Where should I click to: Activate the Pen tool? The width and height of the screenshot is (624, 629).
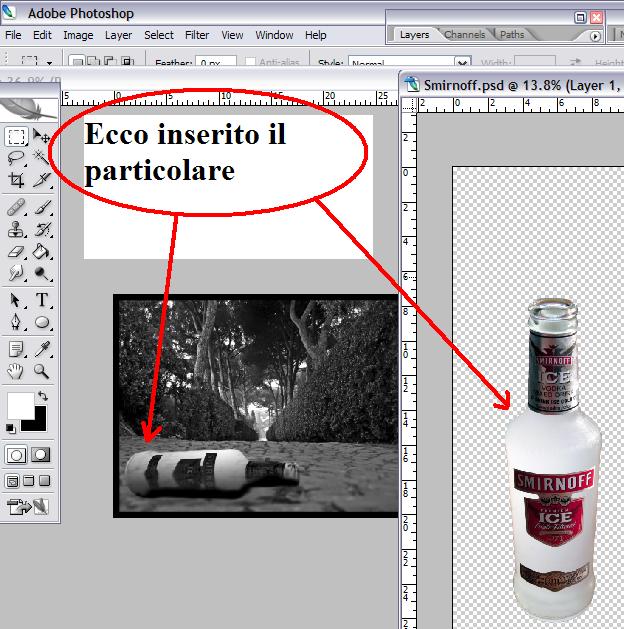click(x=16, y=322)
